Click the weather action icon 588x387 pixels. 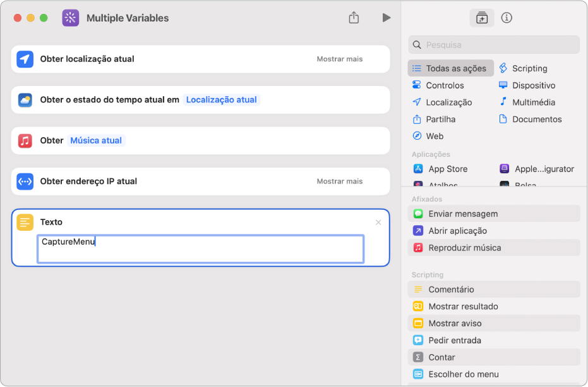click(25, 100)
